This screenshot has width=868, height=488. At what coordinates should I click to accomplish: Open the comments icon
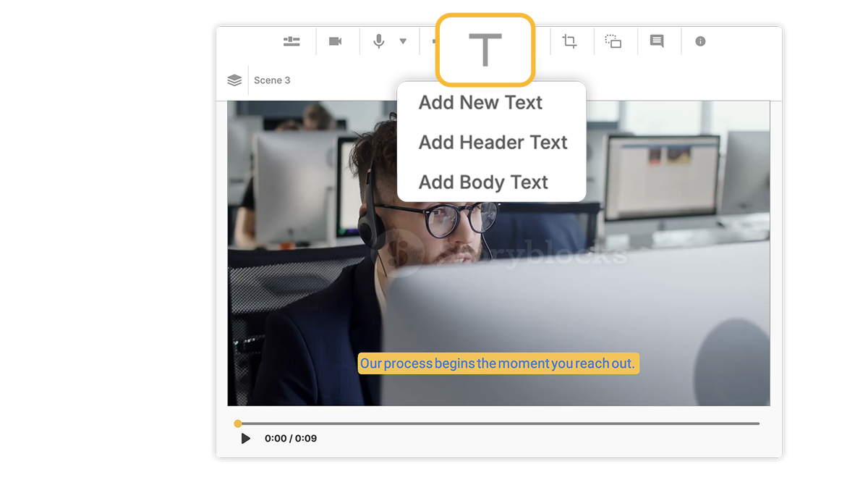[658, 41]
